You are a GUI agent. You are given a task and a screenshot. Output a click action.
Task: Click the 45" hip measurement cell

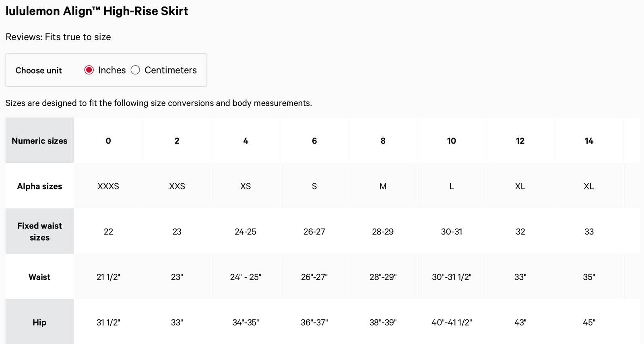(589, 322)
